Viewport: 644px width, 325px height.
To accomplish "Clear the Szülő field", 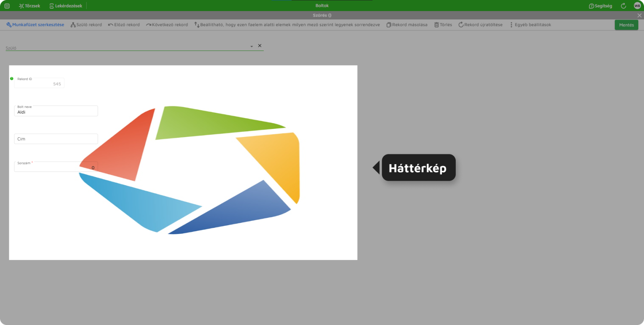I will coord(260,46).
